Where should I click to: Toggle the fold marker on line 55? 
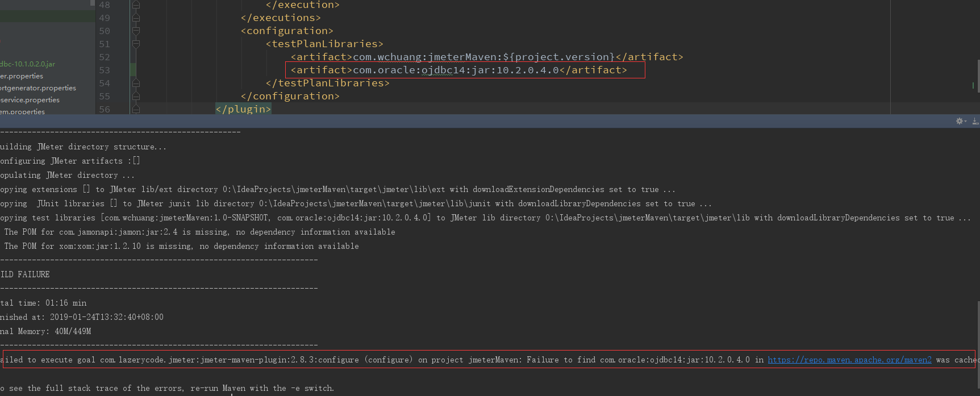(136, 97)
